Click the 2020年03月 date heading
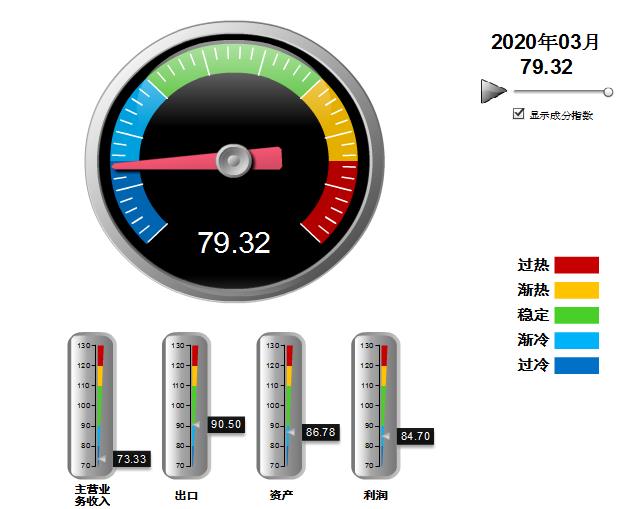The image size is (637, 509). (x=546, y=42)
